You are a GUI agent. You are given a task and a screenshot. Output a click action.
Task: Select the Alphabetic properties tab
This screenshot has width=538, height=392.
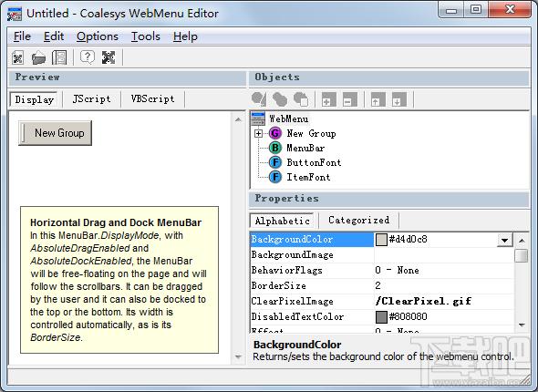click(x=282, y=221)
